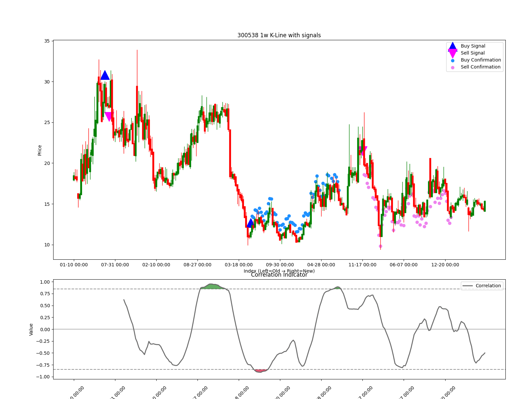This screenshot has width=532, height=399.
Task: Click the correlation axis tick '1.00'
Action: [45, 282]
